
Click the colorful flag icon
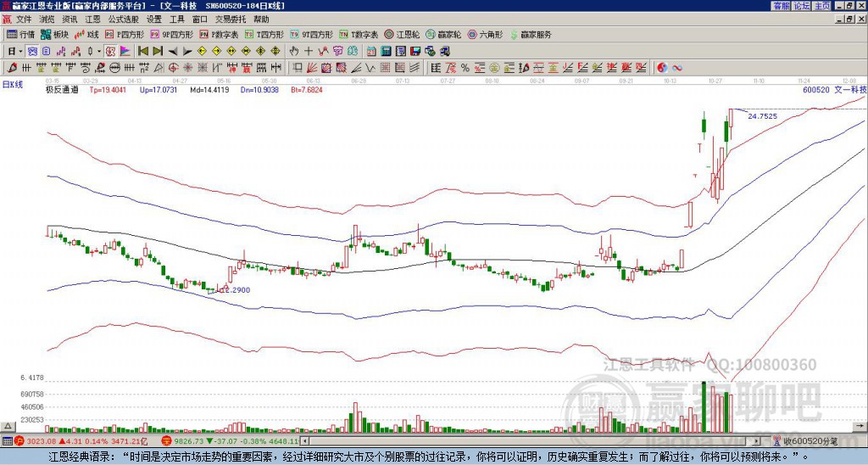(125, 52)
